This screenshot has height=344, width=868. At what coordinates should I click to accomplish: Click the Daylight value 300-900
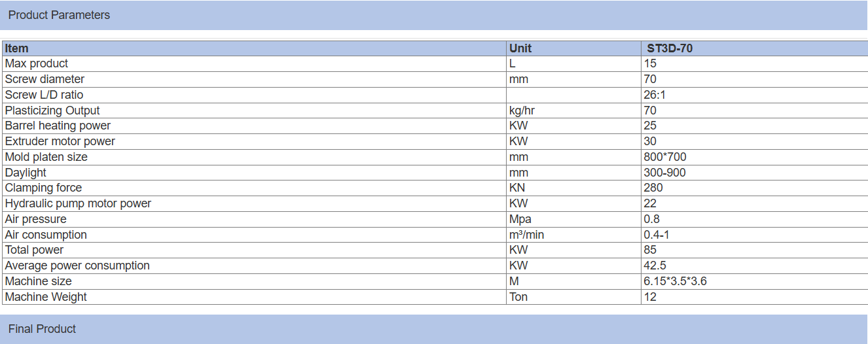click(665, 173)
